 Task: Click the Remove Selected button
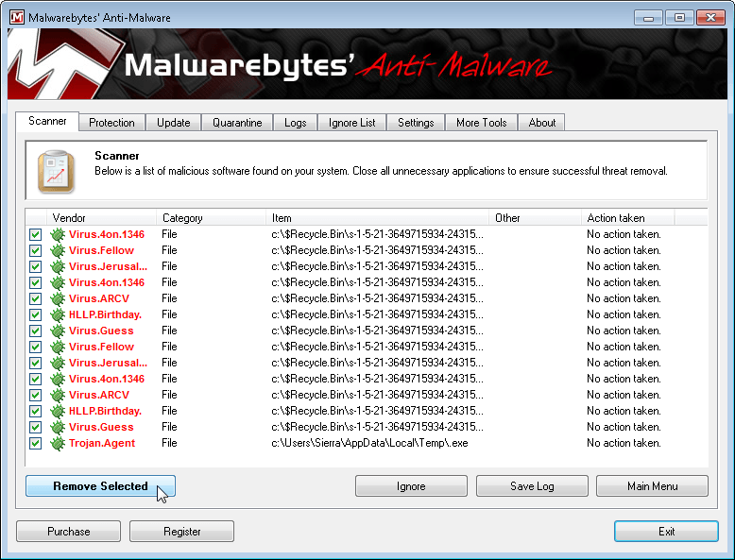(100, 486)
